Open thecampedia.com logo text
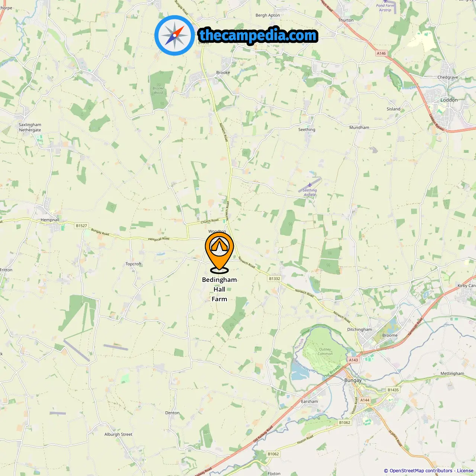Image resolution: width=476 pixels, height=476 pixels. pos(258,35)
